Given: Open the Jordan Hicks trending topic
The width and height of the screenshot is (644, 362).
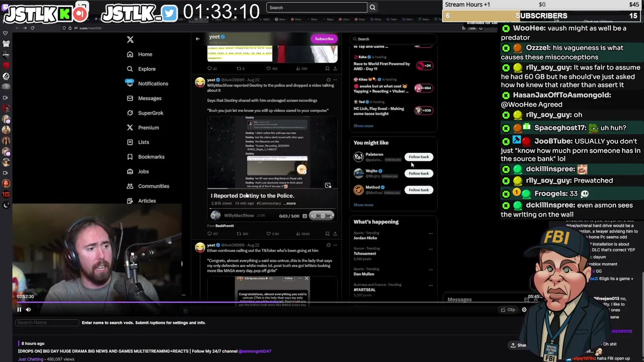Looking at the screenshot, I should [x=365, y=238].
